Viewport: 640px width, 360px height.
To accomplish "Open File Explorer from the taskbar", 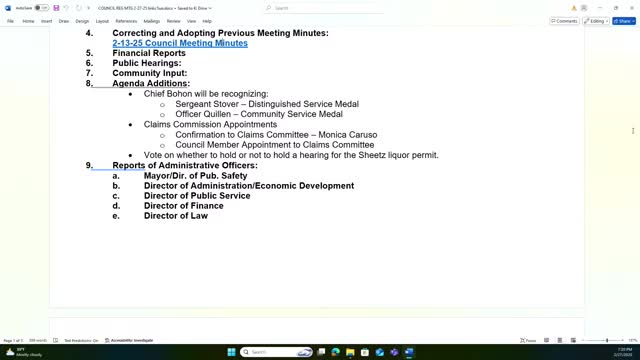I will click(350, 352).
